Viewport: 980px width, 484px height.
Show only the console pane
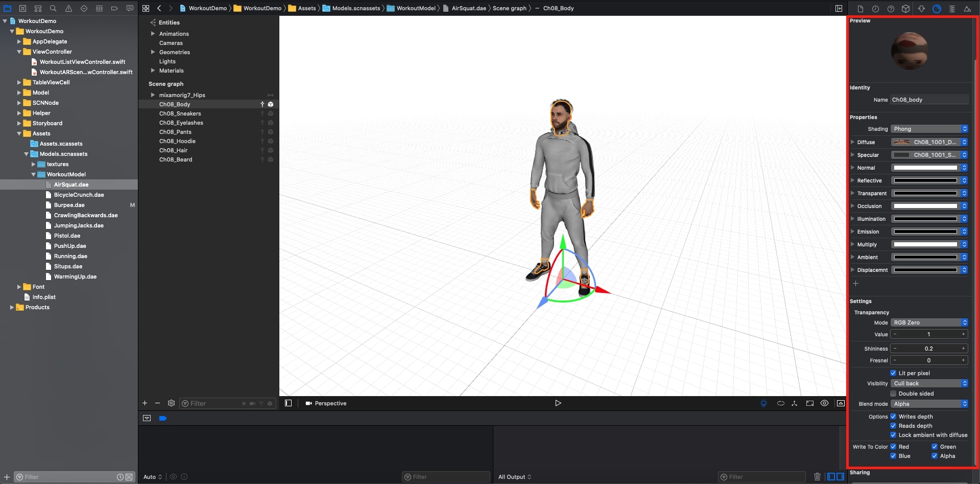[x=840, y=477]
